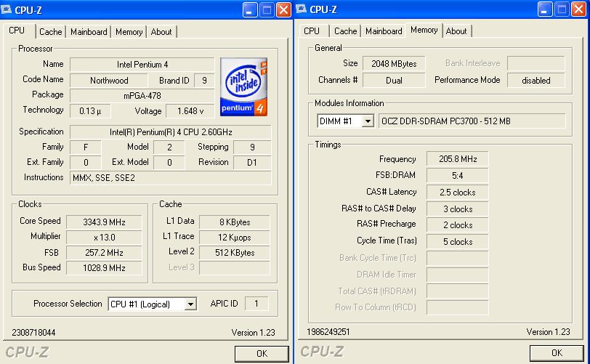Viewport: 590px width, 364px height.
Task: Click the CPU-Z title bar icon of the processor window
Action: tap(7, 9)
